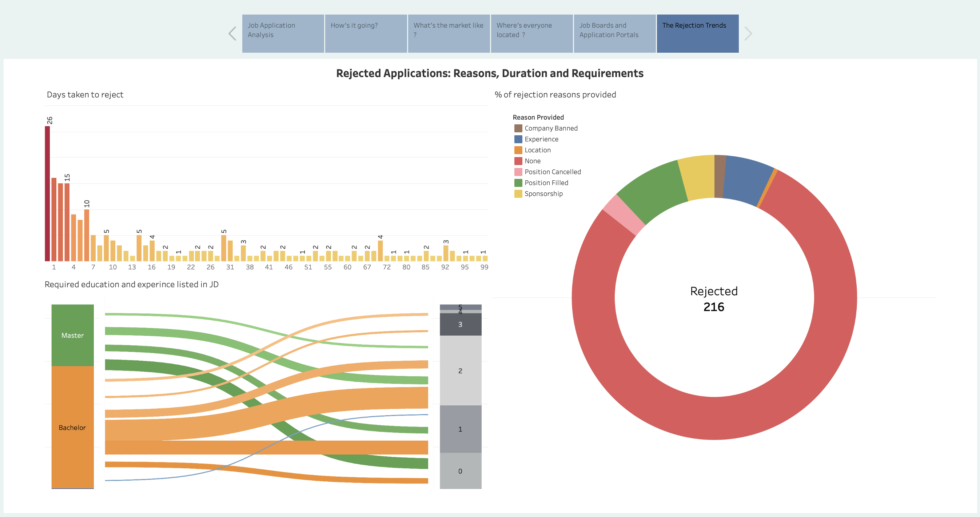Screen dimensions: 980x517
Task: Click the Rejected 216 donut center label
Action: tap(714, 299)
